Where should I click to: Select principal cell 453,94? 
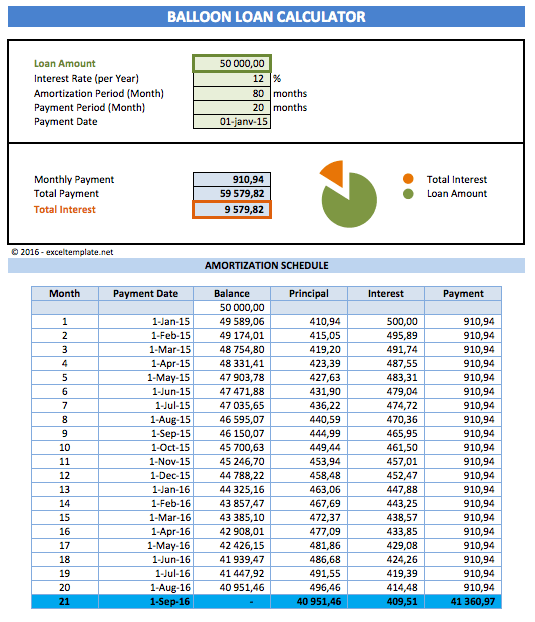click(x=309, y=461)
